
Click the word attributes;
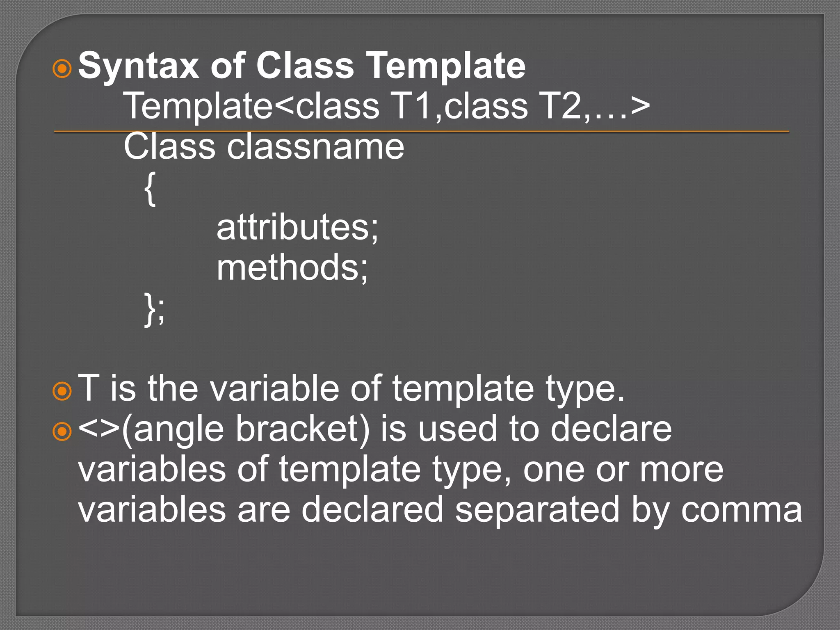click(x=297, y=227)
